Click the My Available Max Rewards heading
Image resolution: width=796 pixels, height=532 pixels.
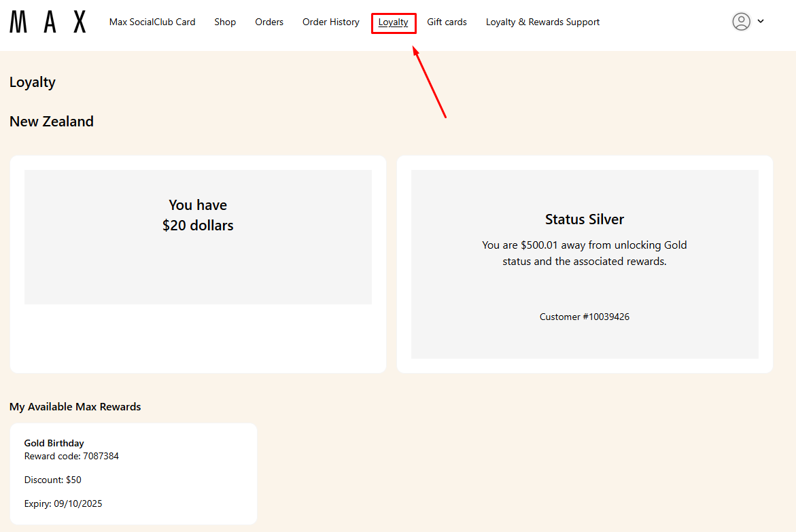[75, 407]
